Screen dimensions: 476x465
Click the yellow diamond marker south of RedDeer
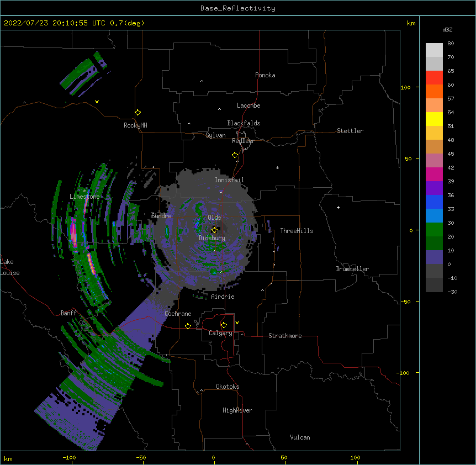click(x=235, y=155)
